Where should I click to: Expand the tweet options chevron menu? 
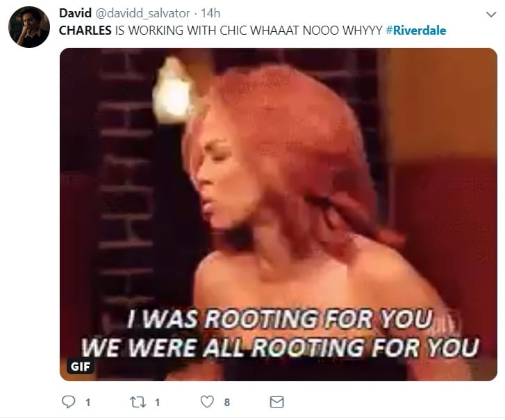(x=491, y=15)
